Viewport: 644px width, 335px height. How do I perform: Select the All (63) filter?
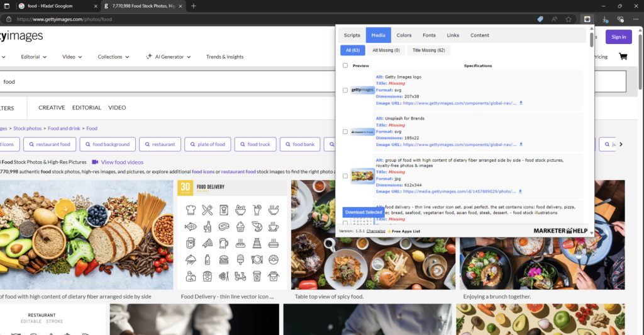(x=352, y=50)
